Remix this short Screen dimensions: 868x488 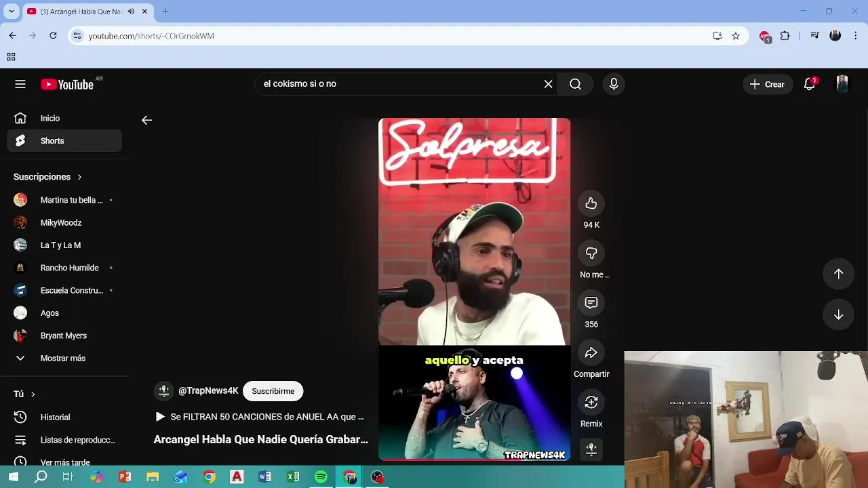click(591, 402)
